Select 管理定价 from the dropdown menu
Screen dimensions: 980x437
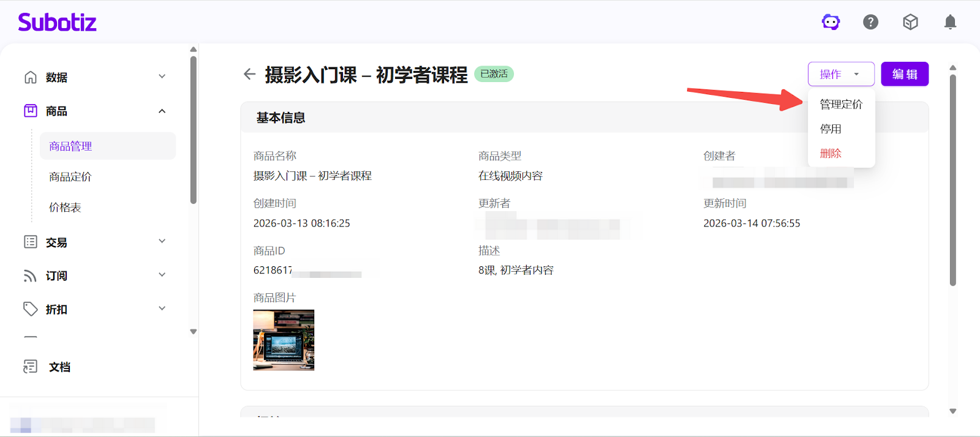tap(841, 105)
